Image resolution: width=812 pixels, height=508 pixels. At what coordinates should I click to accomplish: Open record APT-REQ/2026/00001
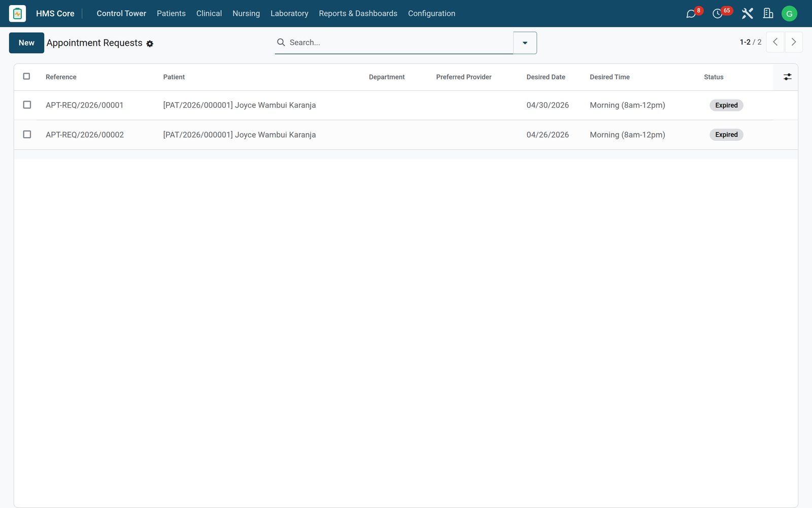pyautogui.click(x=84, y=105)
